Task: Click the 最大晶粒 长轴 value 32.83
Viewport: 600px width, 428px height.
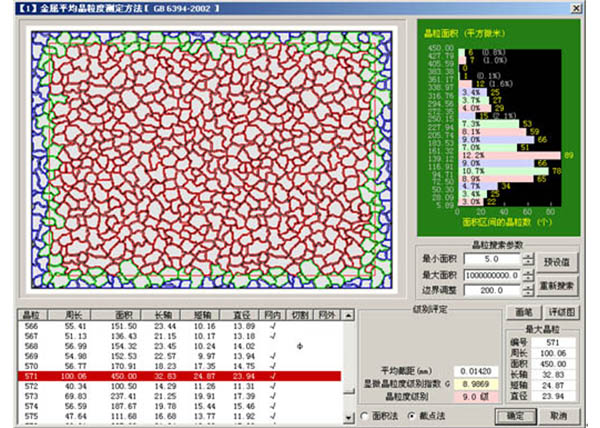Action: (x=553, y=374)
